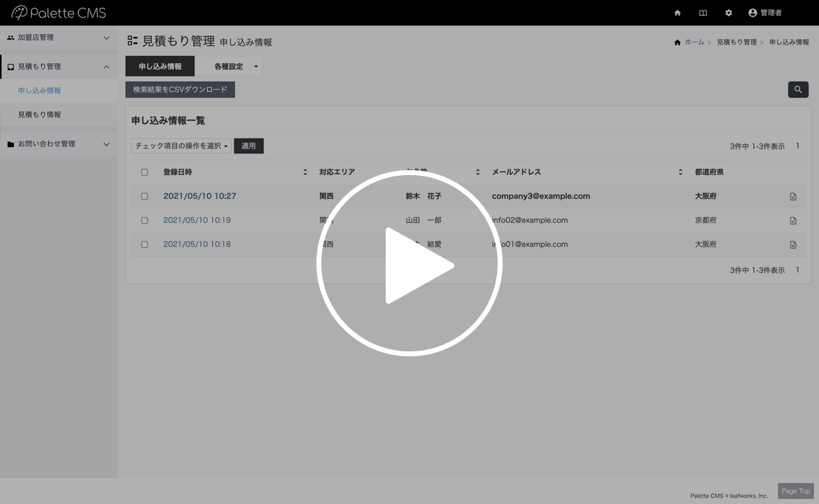Click the 都道府県 column header
Screen dimensions: 819x504
[x=709, y=171]
